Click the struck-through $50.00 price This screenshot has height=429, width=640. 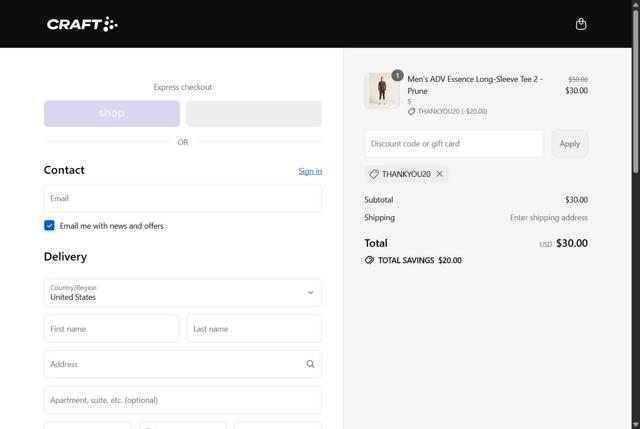coord(578,79)
